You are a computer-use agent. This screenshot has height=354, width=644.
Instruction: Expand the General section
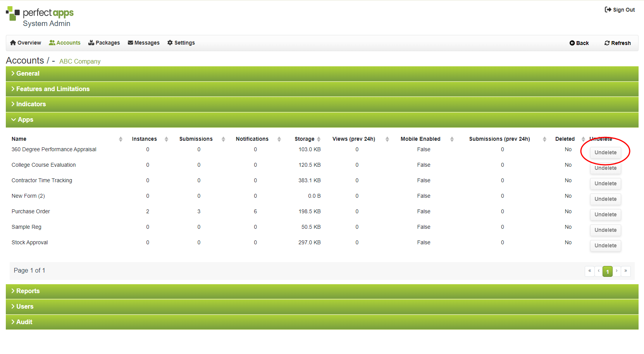click(x=322, y=74)
